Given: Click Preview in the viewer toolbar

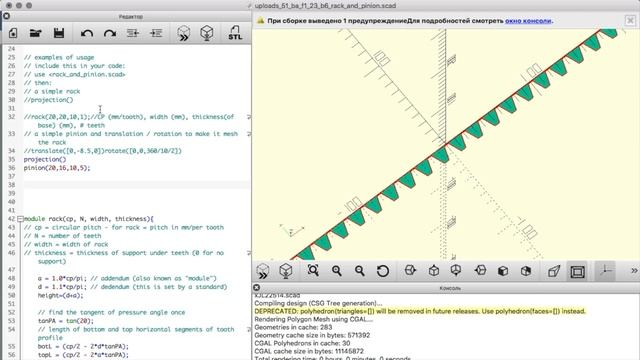Looking at the screenshot, I should coord(263,271).
